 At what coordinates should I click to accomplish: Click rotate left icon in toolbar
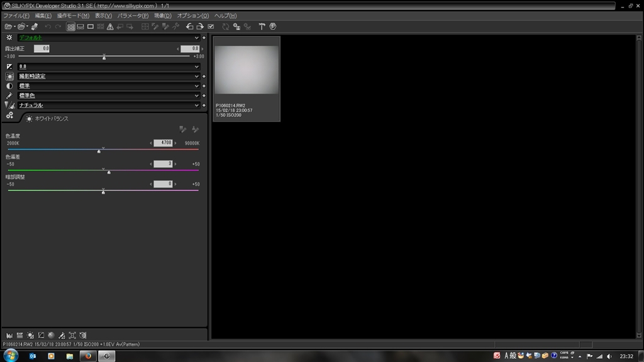189,26
